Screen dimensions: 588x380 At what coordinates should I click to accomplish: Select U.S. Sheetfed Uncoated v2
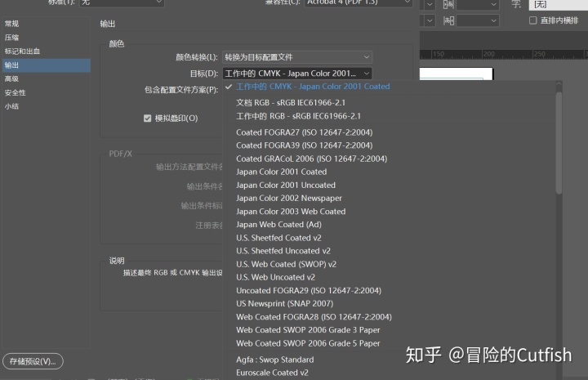[283, 251]
